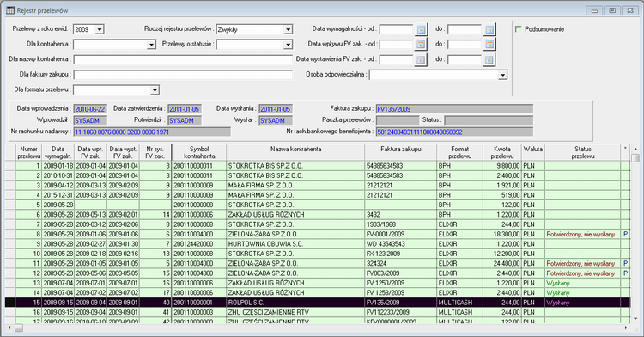Viewport: 644px width, 337px height.
Task: Click P marker in row 11
Action: [x=625, y=263]
